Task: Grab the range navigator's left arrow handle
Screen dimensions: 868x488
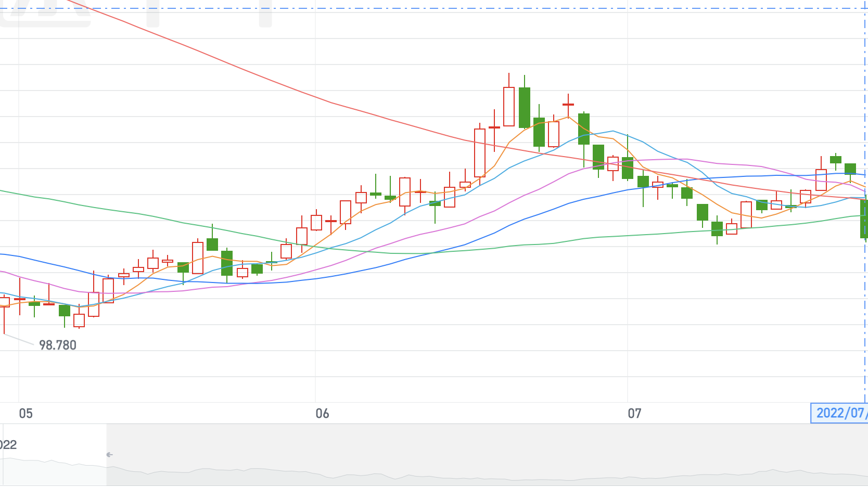Action: click(109, 455)
